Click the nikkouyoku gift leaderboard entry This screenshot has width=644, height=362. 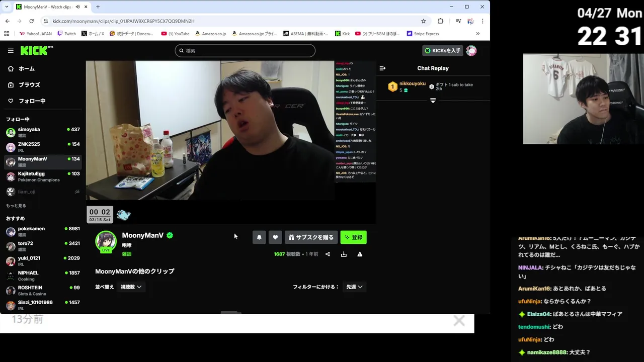pos(407,86)
